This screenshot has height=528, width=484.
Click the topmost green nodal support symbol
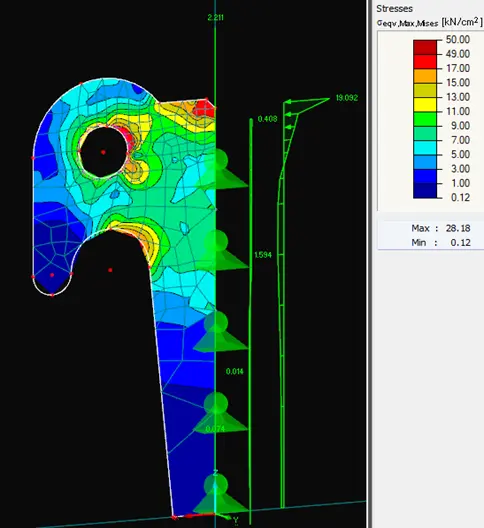tap(222, 168)
